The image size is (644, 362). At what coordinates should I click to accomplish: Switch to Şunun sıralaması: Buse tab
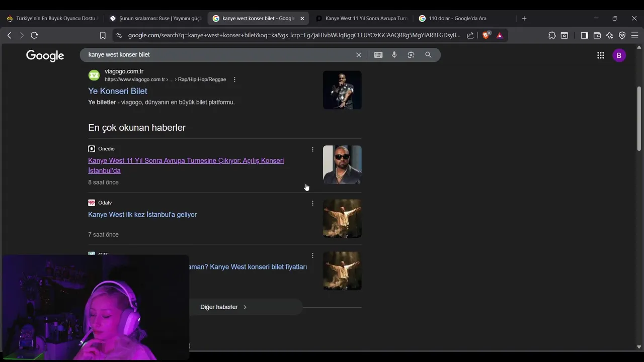155,18
